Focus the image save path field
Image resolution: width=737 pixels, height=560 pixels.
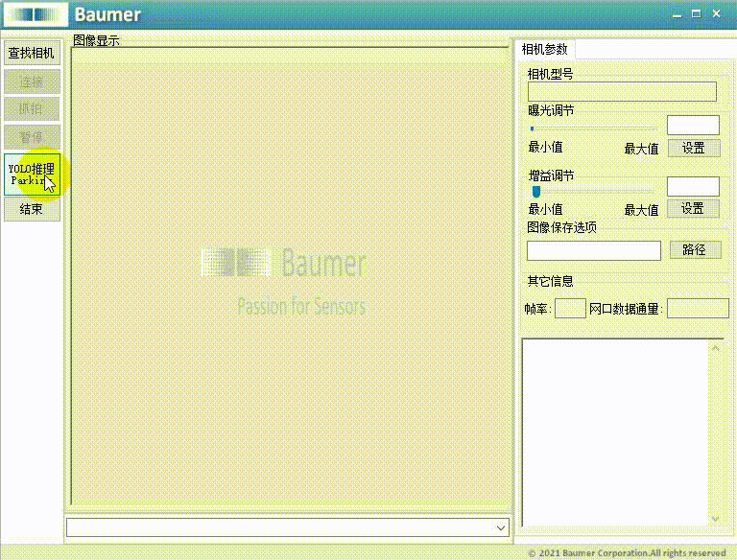click(x=594, y=250)
